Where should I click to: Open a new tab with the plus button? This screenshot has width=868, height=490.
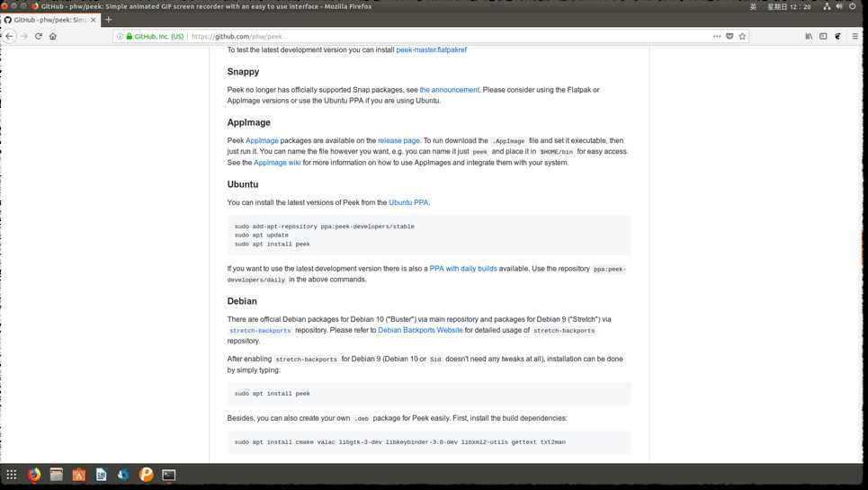109,20
